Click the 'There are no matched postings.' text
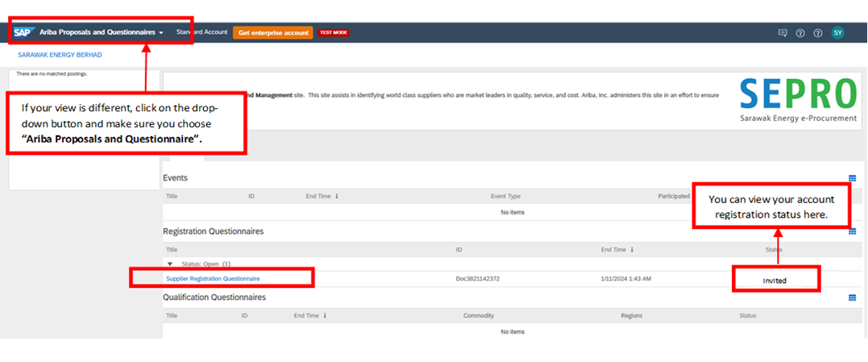The width and height of the screenshot is (868, 362). coord(52,73)
